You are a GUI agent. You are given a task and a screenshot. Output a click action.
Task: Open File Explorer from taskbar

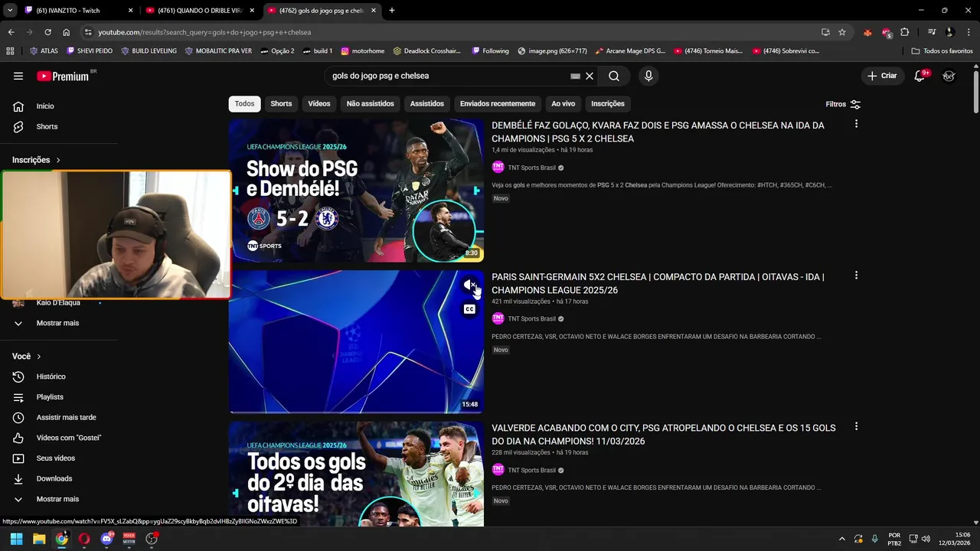pos(39,539)
